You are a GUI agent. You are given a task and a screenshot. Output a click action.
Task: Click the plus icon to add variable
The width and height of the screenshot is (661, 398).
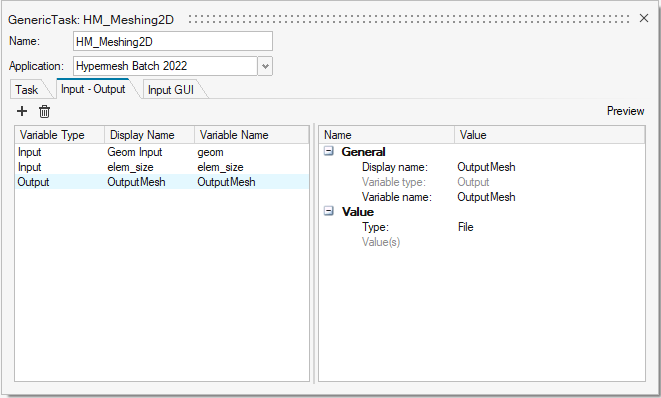click(x=21, y=111)
